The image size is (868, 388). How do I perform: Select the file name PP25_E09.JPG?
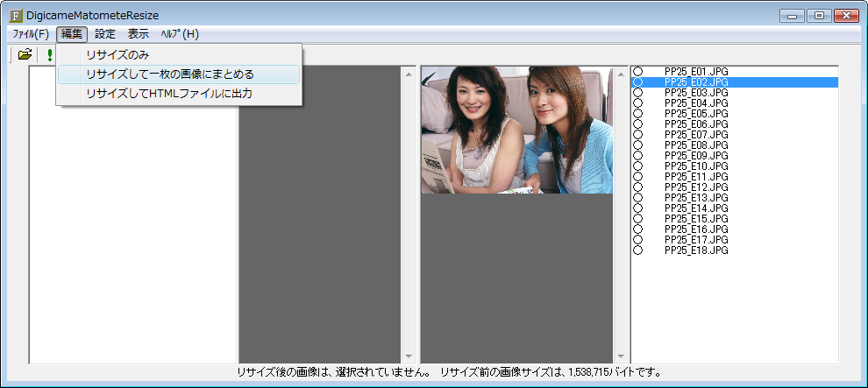(x=696, y=155)
